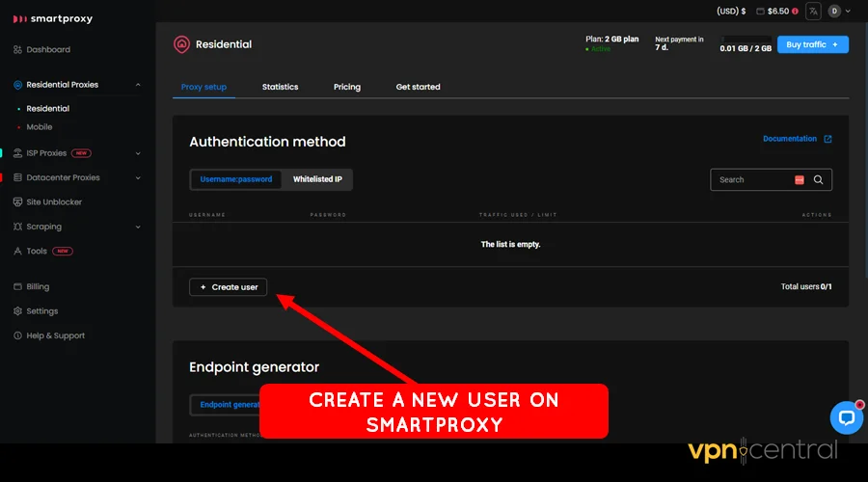Click the Create user button
Screen dimensions: 868x482
point(228,287)
